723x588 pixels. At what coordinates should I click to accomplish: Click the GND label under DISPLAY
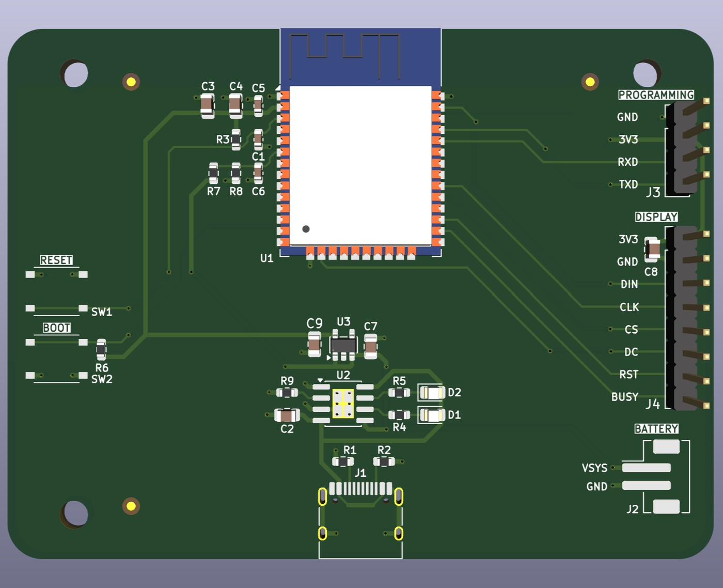pyautogui.click(x=627, y=262)
